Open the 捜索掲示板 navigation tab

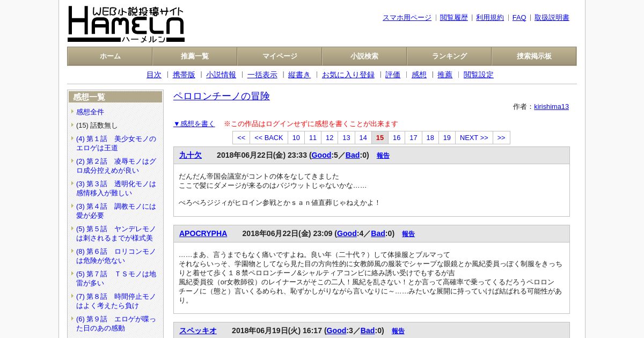(534, 56)
